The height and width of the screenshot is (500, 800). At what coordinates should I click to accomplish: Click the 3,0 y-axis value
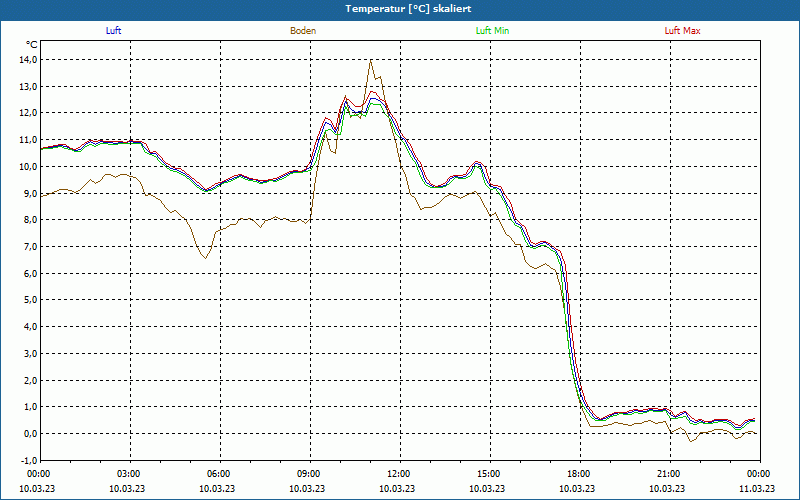click(x=31, y=354)
